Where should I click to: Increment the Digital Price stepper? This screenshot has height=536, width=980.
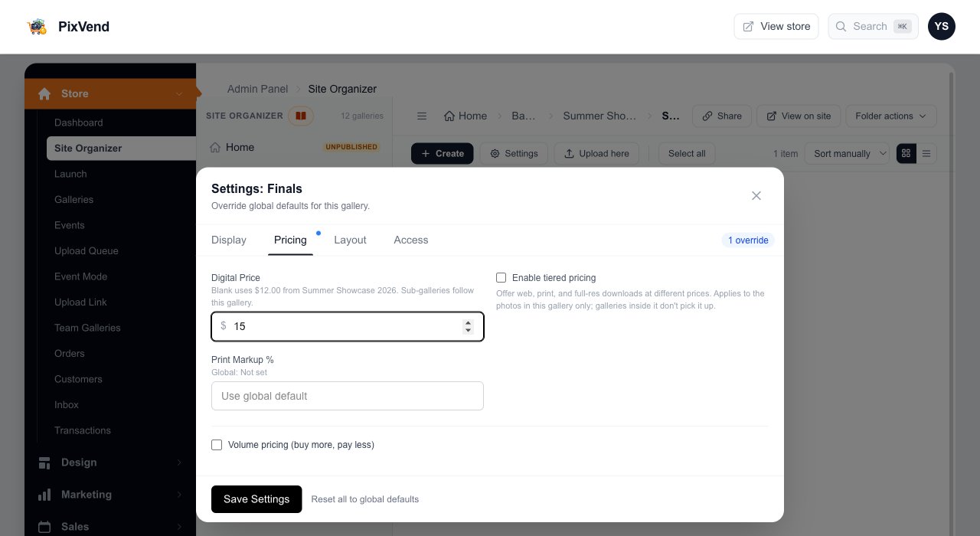pyautogui.click(x=468, y=322)
